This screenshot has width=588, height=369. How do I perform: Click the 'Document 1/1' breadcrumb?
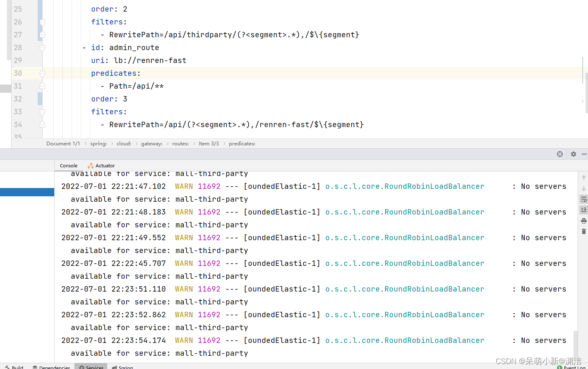click(63, 144)
